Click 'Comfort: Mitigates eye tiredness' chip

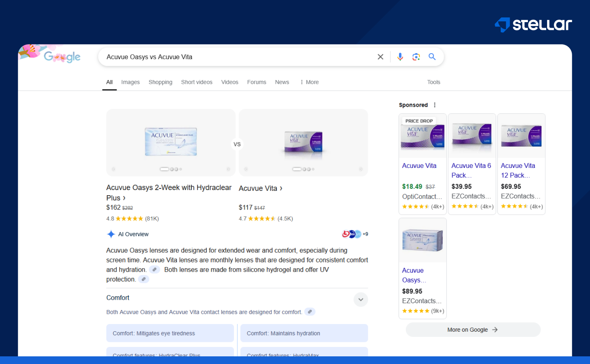170,333
